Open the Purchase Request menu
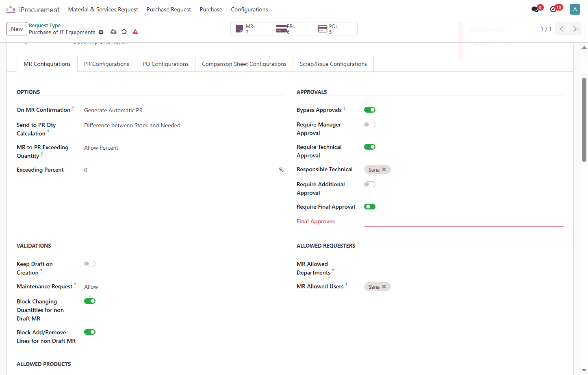Viewport: 588px width, 375px height. (169, 9)
